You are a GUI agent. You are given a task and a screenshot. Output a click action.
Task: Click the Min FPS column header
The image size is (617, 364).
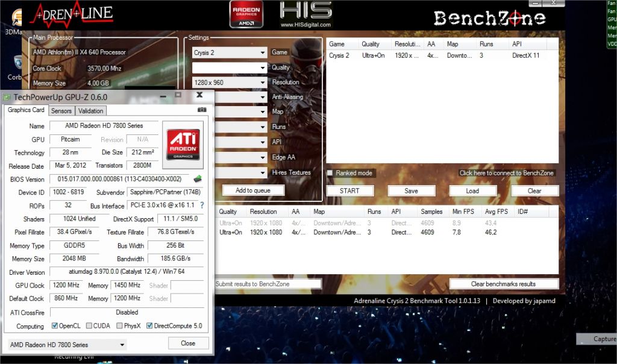point(465,212)
